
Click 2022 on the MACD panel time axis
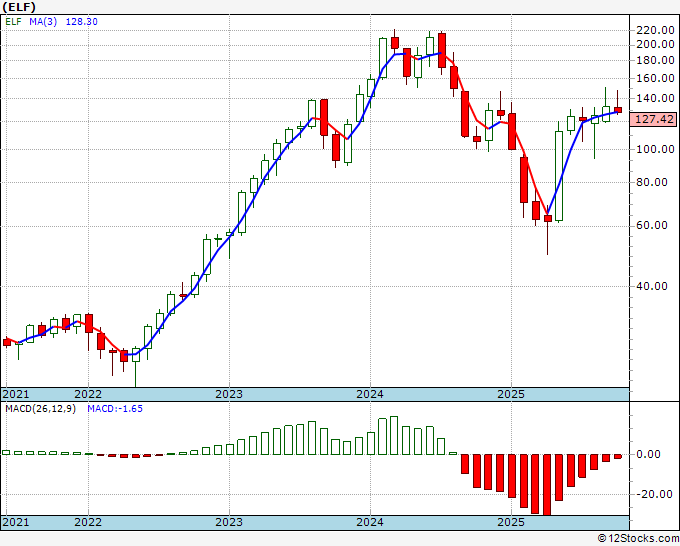coord(88,522)
